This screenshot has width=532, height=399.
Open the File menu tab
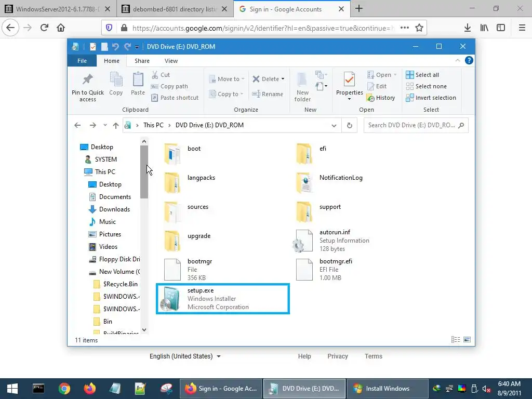tap(82, 61)
